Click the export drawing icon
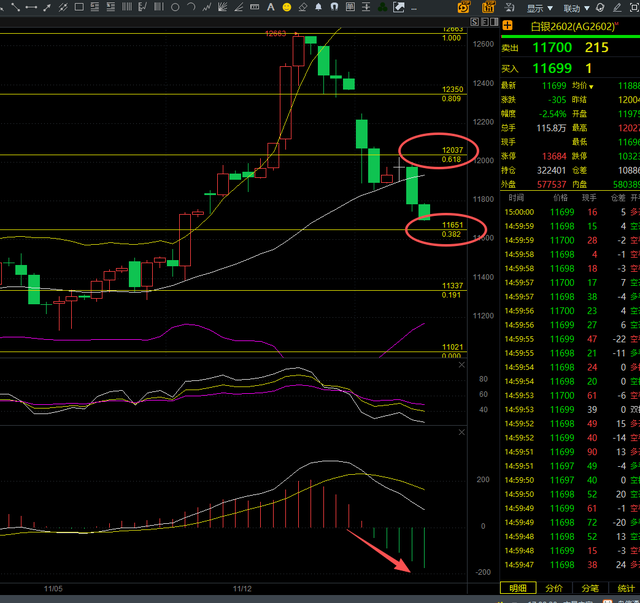The image size is (640, 603). click(x=398, y=7)
